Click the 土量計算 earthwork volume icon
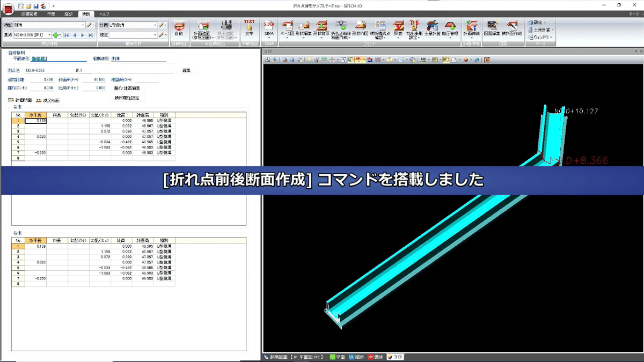Viewport: 644px width, 362px height. [x=433, y=26]
